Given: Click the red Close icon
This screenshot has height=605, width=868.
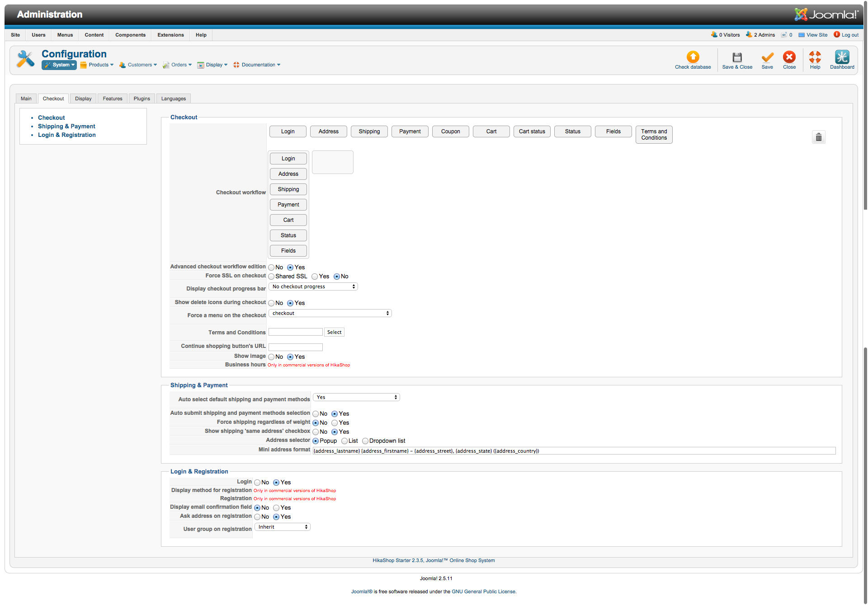Looking at the screenshot, I should coord(789,57).
